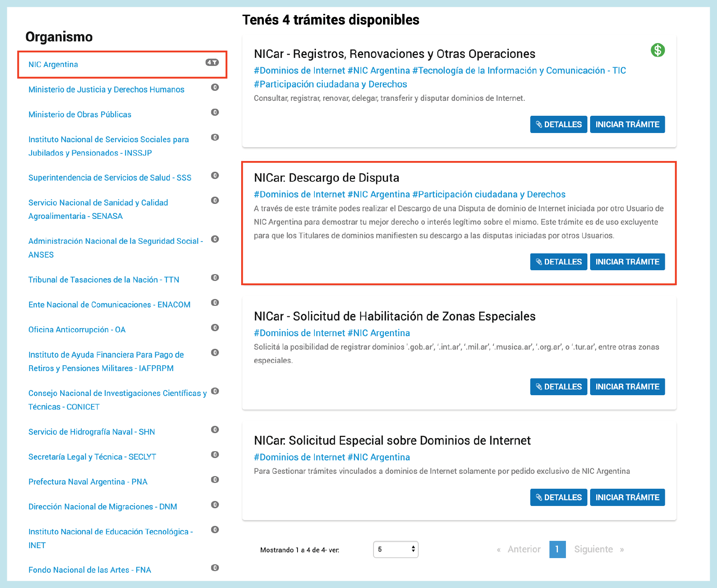Click the Ministerio de Justicia count badge
Image resolution: width=717 pixels, height=588 pixels.
tap(215, 87)
